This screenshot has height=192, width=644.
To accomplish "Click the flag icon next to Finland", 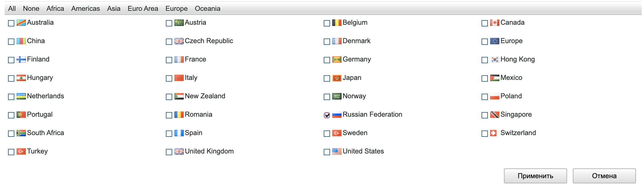I will point(21,59).
